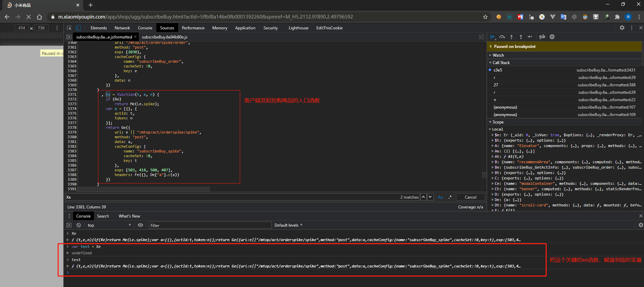Cancel the search in Sources
This screenshot has width=644, height=287.
(470, 197)
